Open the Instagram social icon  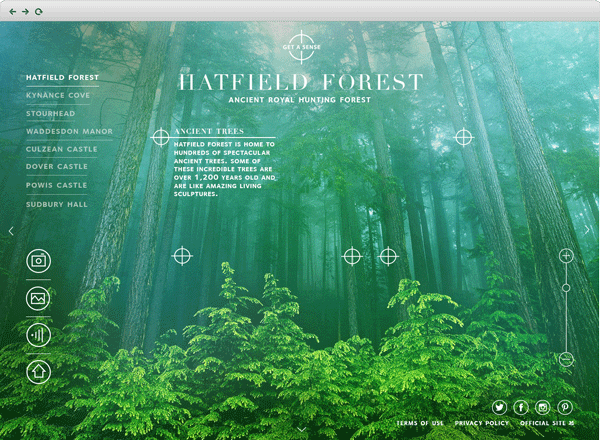[x=543, y=407]
